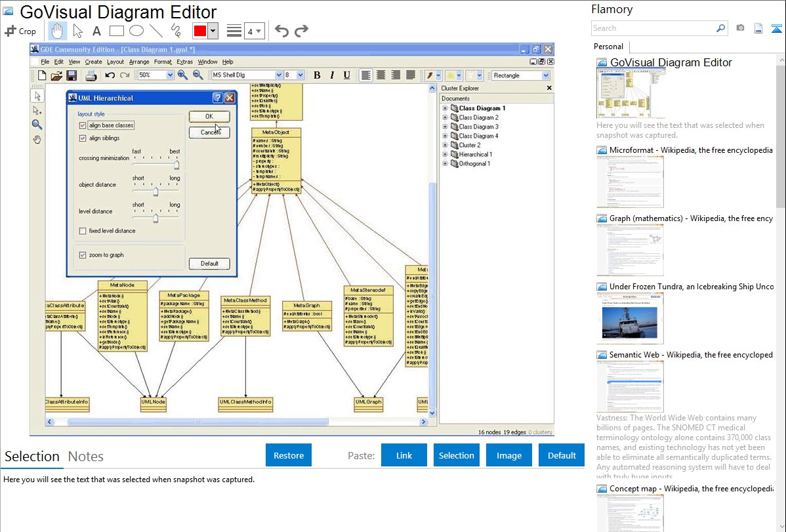Image resolution: width=786 pixels, height=532 pixels.
Task: Toggle the zoom to graph checkbox
Action: click(83, 255)
